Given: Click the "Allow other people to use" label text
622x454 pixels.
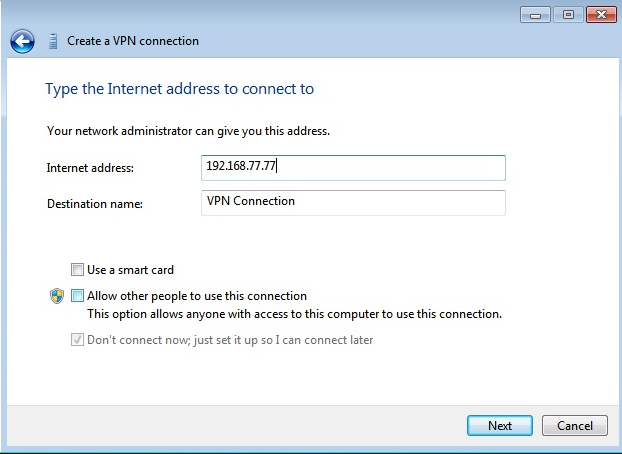Looking at the screenshot, I should 197,296.
